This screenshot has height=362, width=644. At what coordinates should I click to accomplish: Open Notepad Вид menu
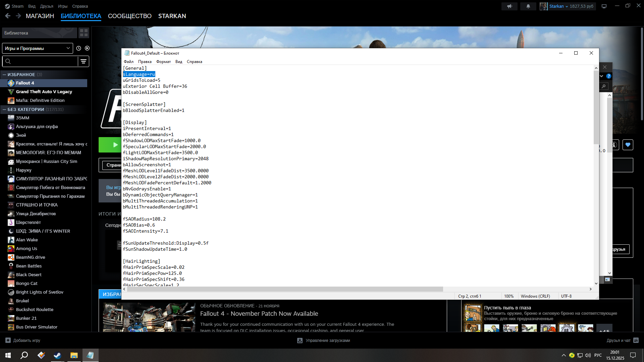179,62
